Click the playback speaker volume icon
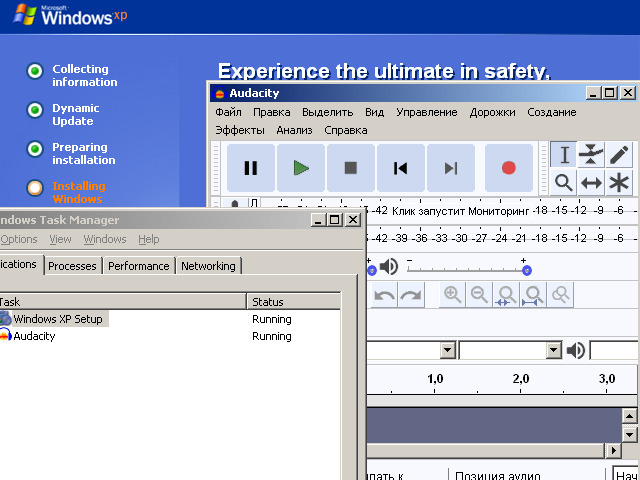 point(389,267)
